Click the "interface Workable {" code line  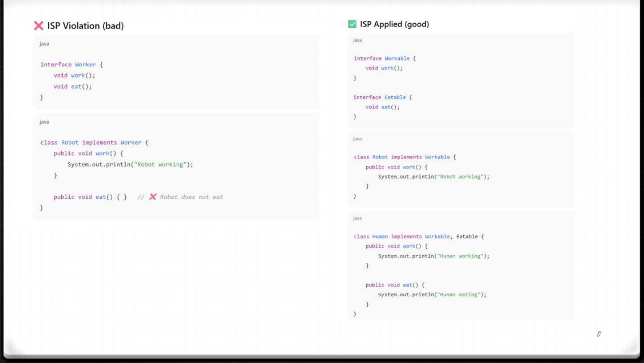[385, 59]
